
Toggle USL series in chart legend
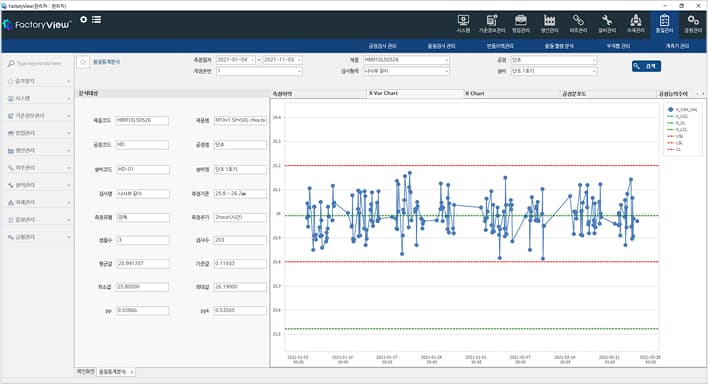tap(675, 136)
